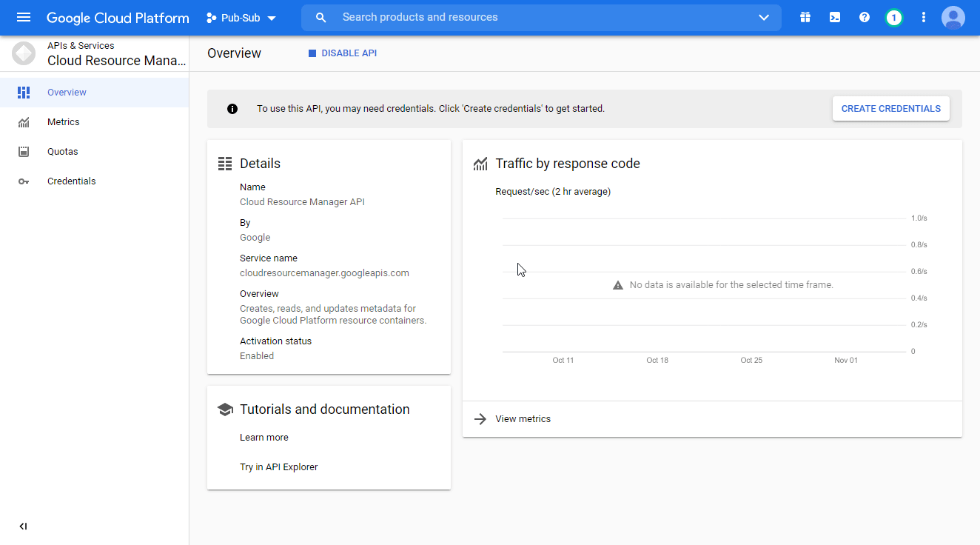This screenshot has width=980, height=545.
Task: Activate Cloud Shell terminal icon
Action: pyautogui.click(x=835, y=17)
